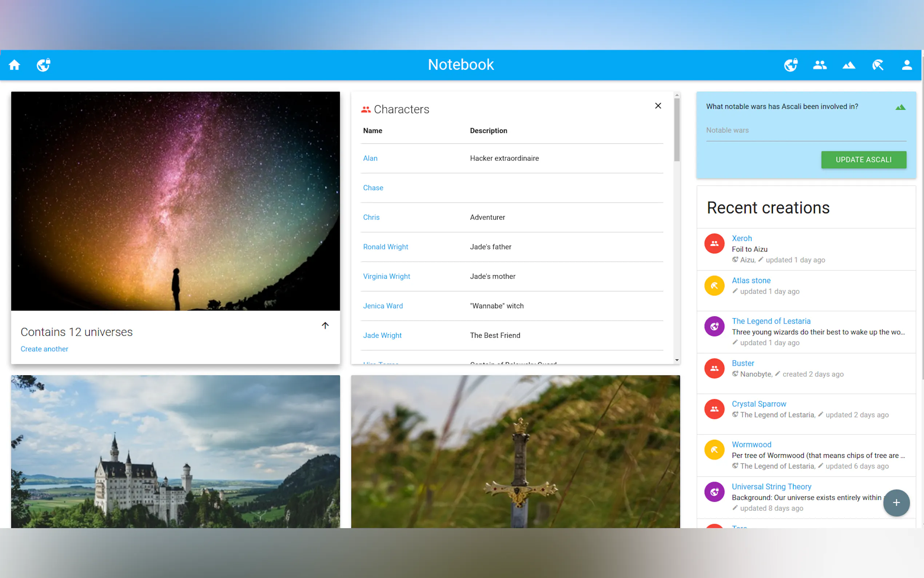Click the mountain icon on the Ascali question card
Image resolution: width=924 pixels, height=578 pixels.
(900, 107)
